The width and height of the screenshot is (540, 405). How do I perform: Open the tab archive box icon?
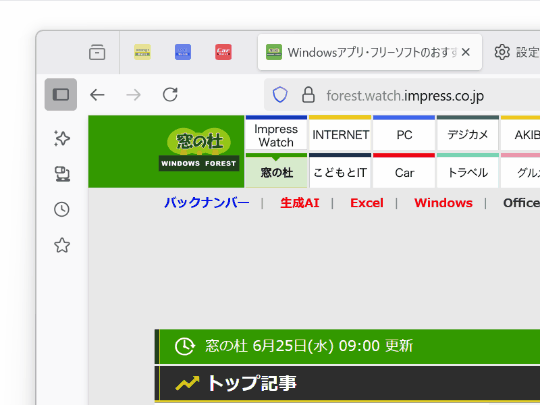click(97, 52)
